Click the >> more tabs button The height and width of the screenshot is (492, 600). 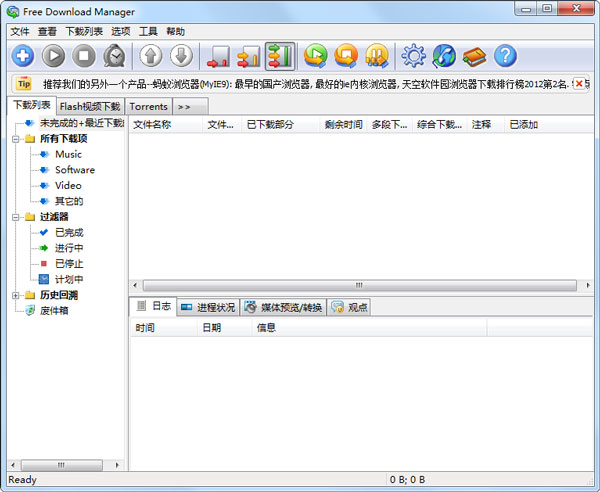(191, 107)
